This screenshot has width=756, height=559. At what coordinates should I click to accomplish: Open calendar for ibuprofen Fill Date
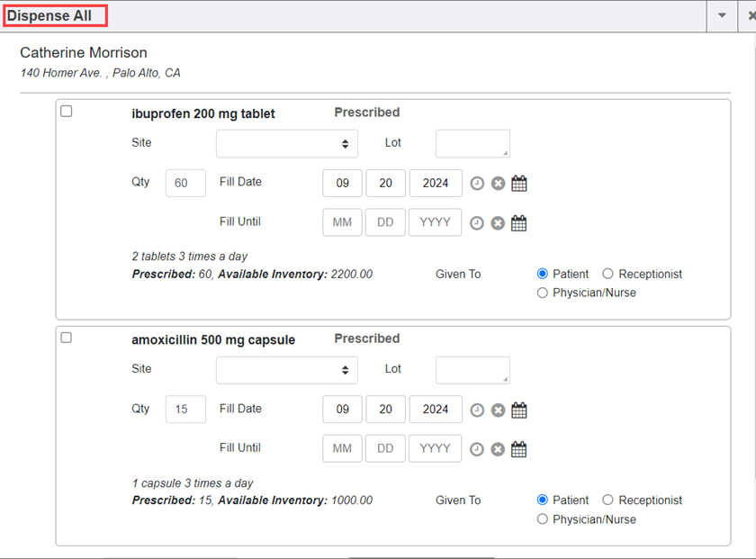tap(519, 184)
